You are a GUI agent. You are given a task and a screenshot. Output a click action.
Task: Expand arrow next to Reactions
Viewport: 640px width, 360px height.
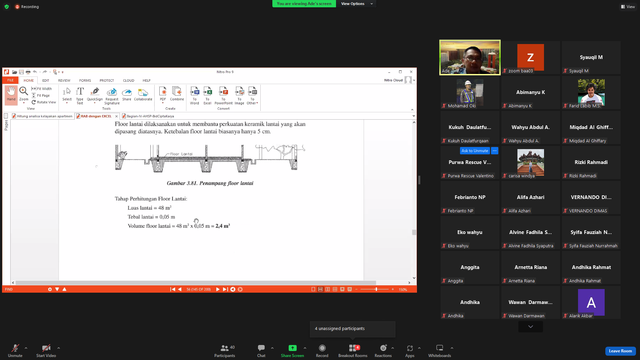393,348
